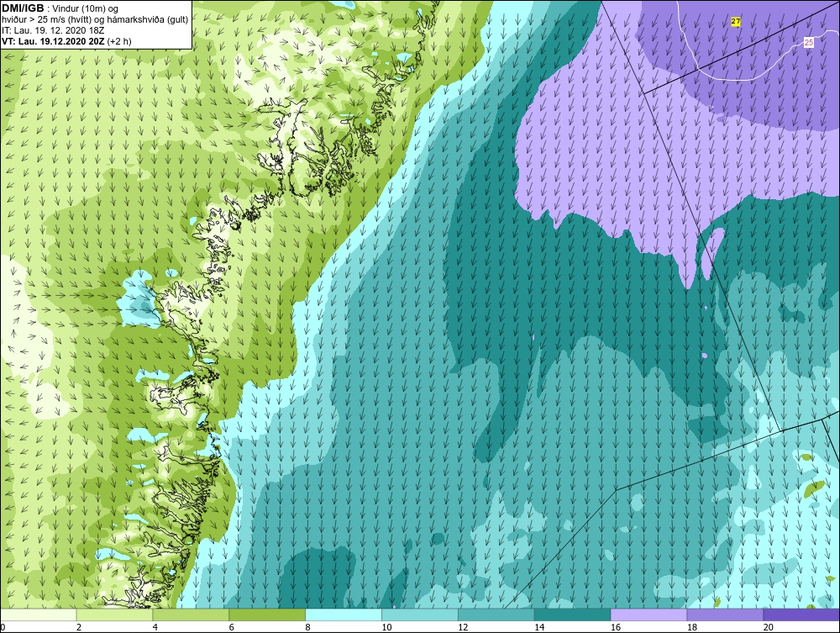The height and width of the screenshot is (633, 840).
Task: Click the legend value 12
Action: [463, 627]
